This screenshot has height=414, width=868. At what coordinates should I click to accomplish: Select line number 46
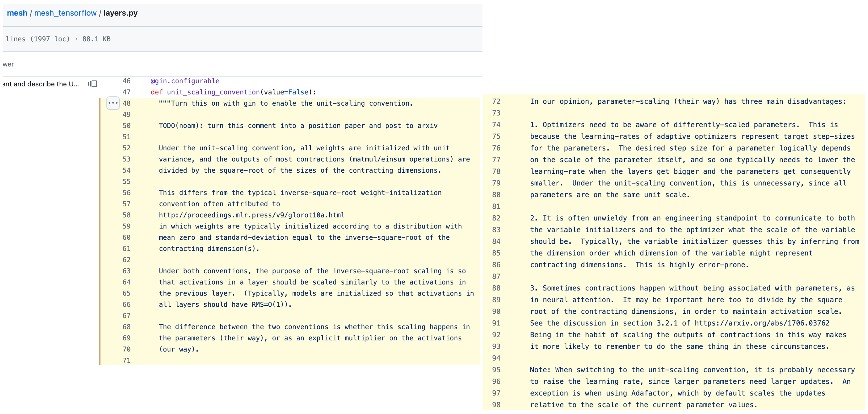coord(126,81)
